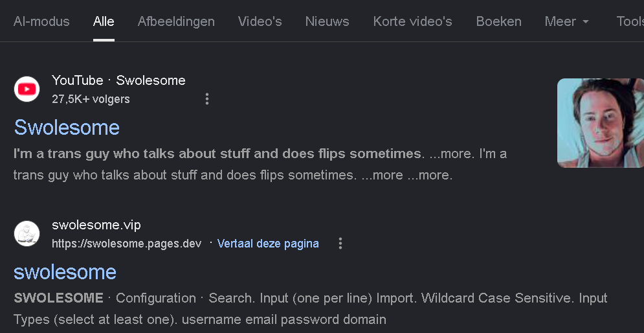This screenshot has height=333, width=644.
Task: Click the YouTube favicon icon
Action: click(x=27, y=89)
